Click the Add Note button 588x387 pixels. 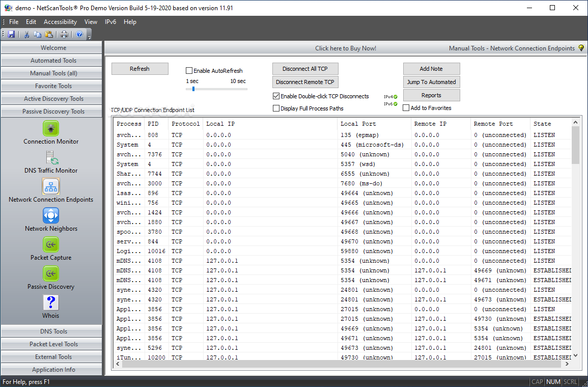(431, 69)
